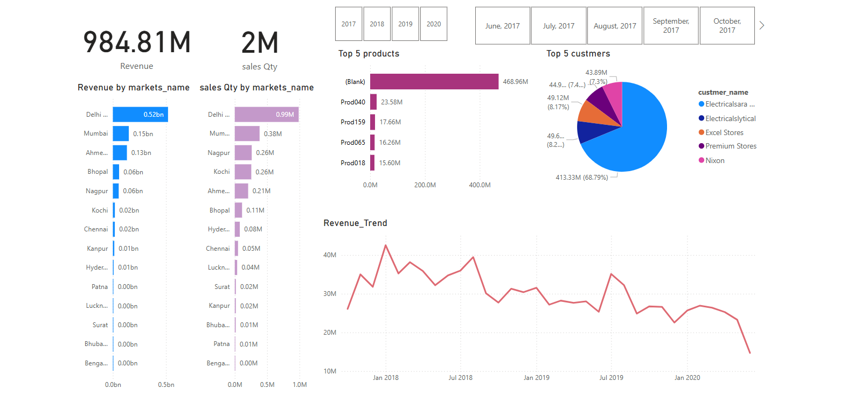Click the Excel Stores legend orange dot

702,132
